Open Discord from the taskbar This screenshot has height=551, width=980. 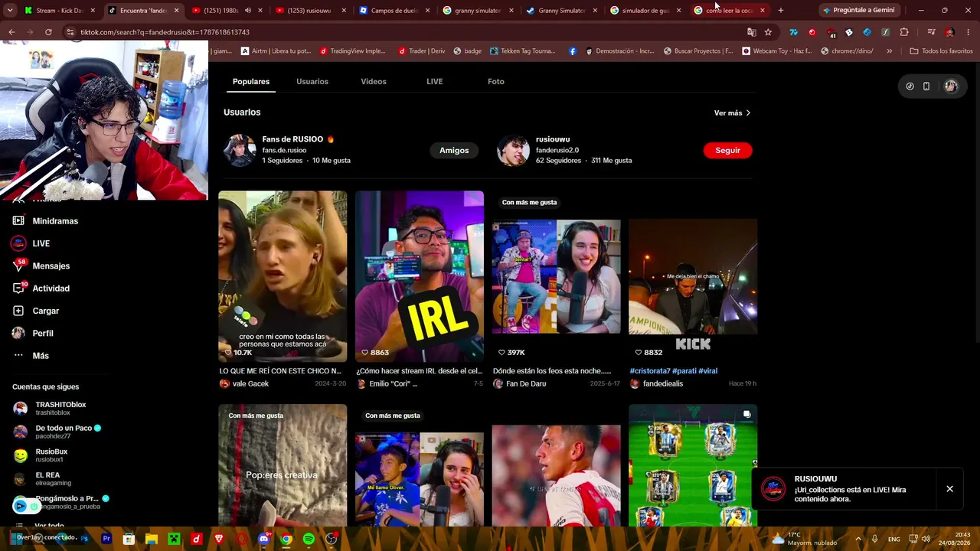(264, 539)
